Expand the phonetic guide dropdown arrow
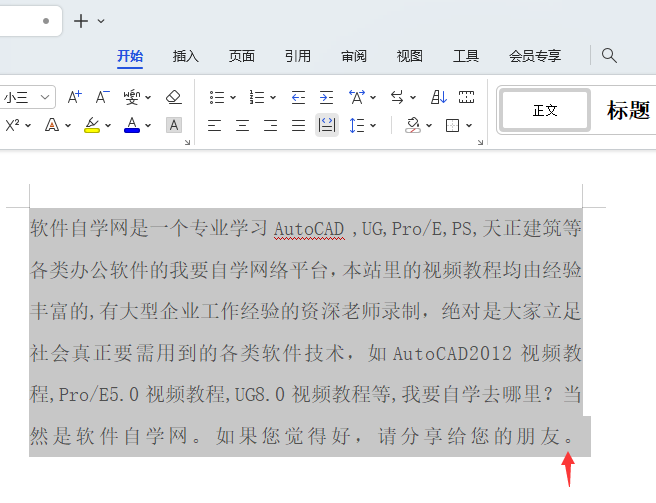656x503 pixels. coord(148,98)
